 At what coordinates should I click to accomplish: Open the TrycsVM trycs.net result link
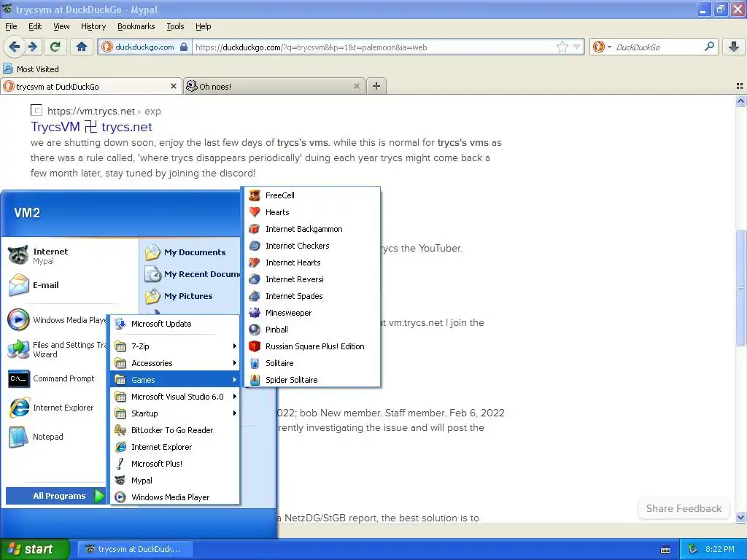(x=91, y=127)
